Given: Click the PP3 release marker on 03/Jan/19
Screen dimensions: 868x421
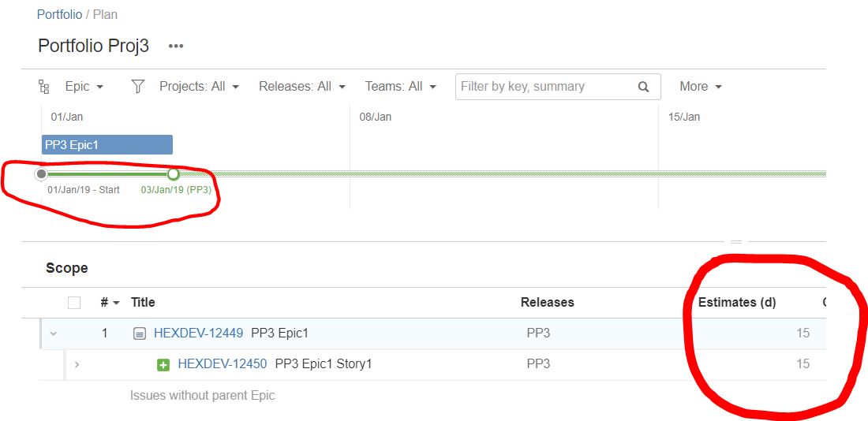Looking at the screenshot, I should [x=174, y=174].
